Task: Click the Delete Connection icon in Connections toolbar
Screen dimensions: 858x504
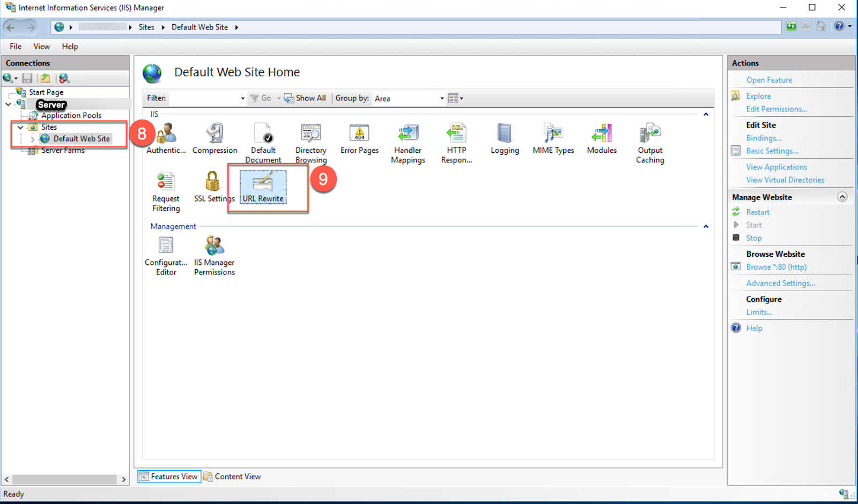Action: 64,78
